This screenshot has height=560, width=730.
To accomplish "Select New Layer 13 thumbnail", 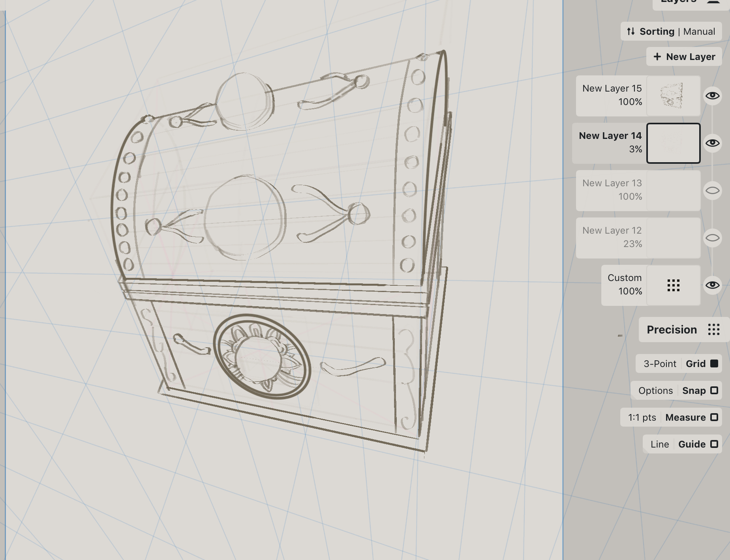I will pyautogui.click(x=673, y=191).
